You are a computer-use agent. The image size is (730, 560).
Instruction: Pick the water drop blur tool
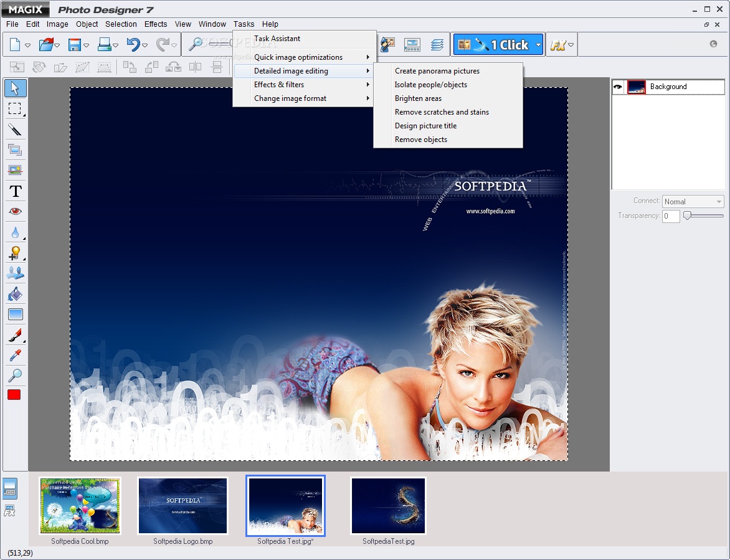coord(15,232)
